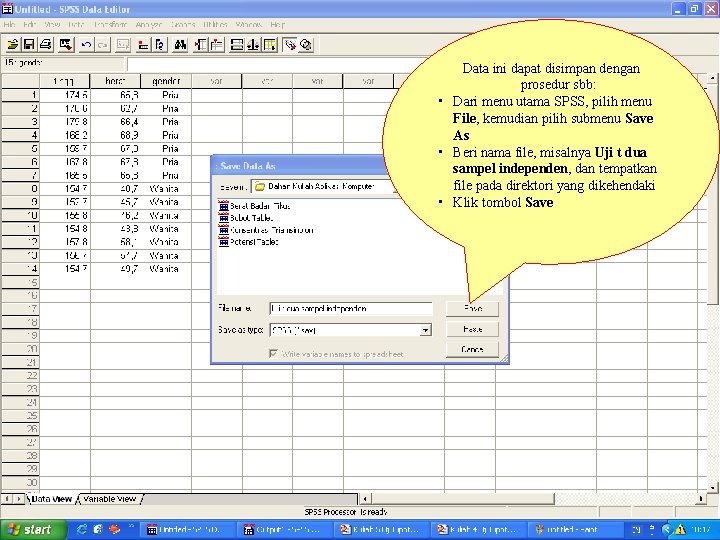Select row header number 14
This screenshot has width=720, height=540.
point(20,269)
